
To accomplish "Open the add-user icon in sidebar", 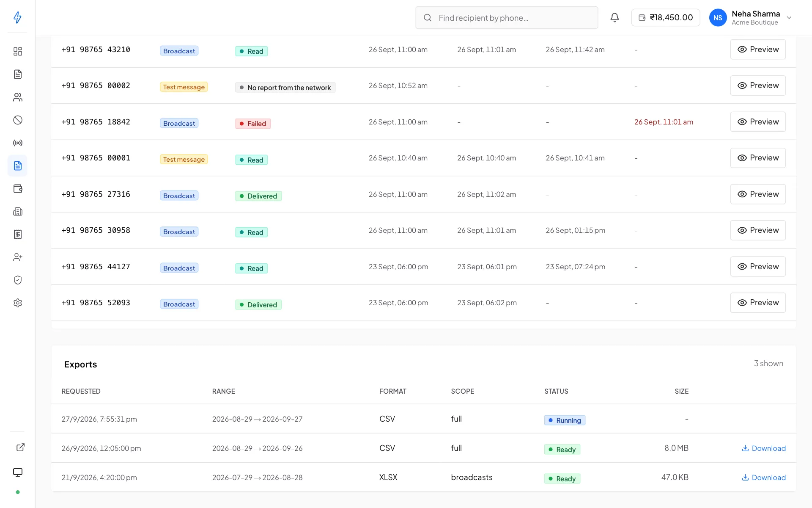I will (x=18, y=257).
